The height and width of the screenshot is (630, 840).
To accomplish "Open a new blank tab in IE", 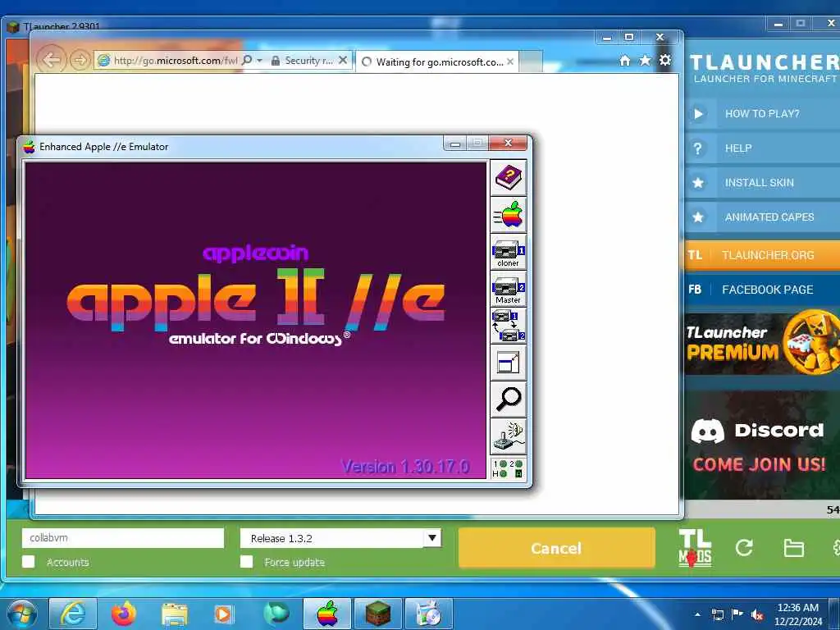I will click(x=531, y=62).
